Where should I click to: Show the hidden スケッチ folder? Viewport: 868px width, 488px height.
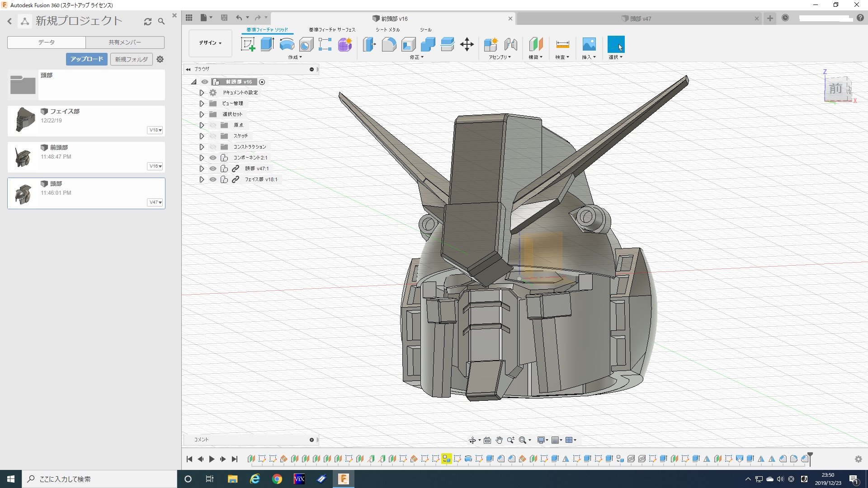213,136
